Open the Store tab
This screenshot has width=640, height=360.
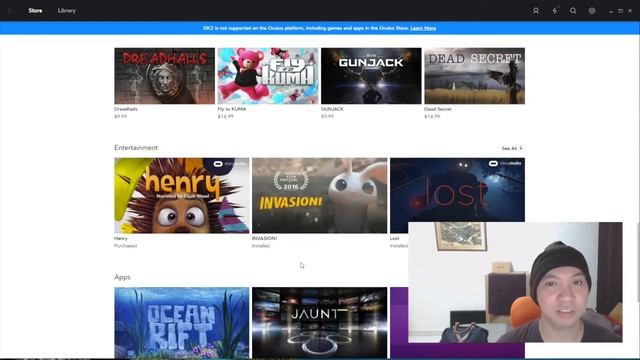click(35, 11)
